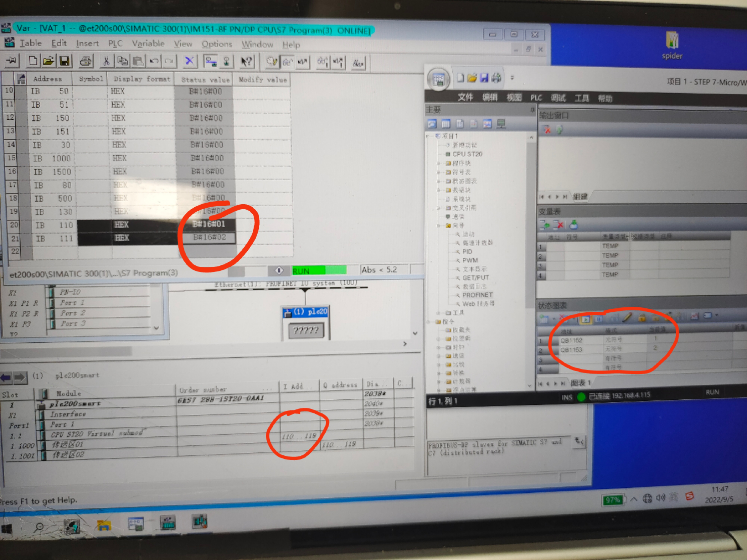Click the pencil write icon in 状态图表 toolbar
The image size is (747, 560).
pos(627,318)
